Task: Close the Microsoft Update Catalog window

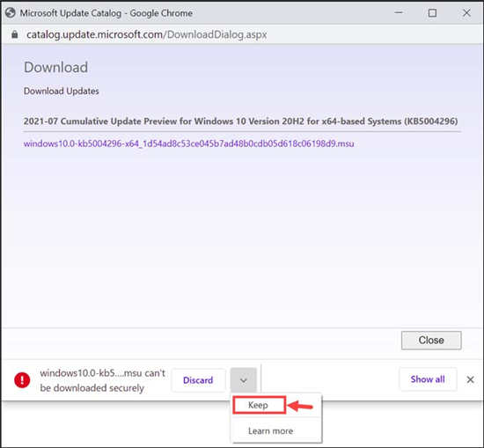Action: click(466, 13)
